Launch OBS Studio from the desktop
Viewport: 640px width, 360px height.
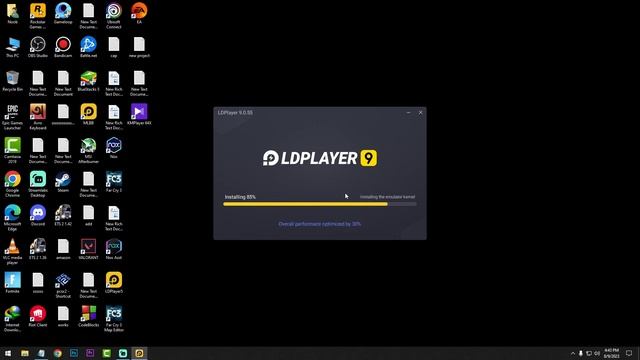click(x=38, y=47)
